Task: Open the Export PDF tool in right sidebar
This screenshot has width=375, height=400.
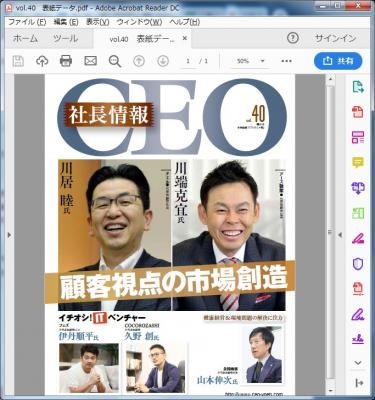Action: (x=358, y=87)
